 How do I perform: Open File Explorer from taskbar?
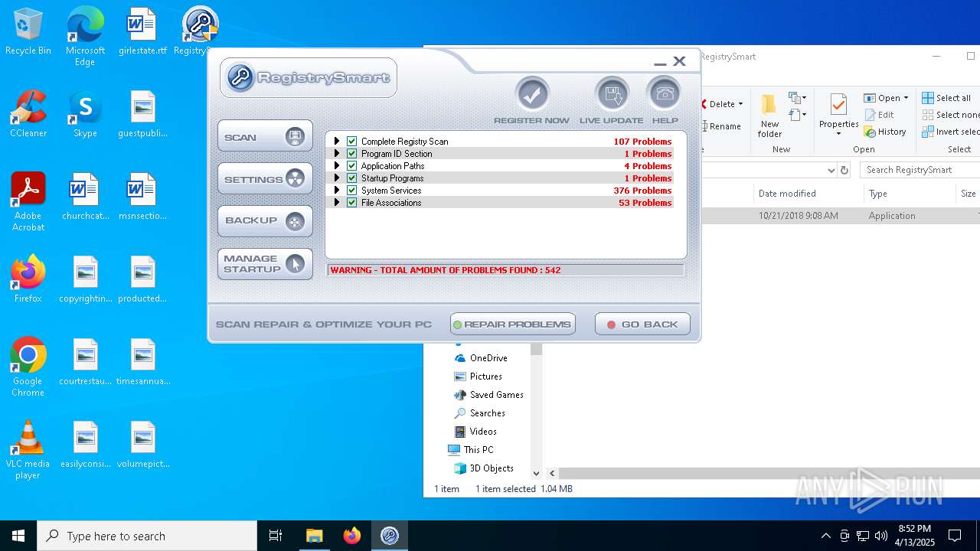pos(315,536)
